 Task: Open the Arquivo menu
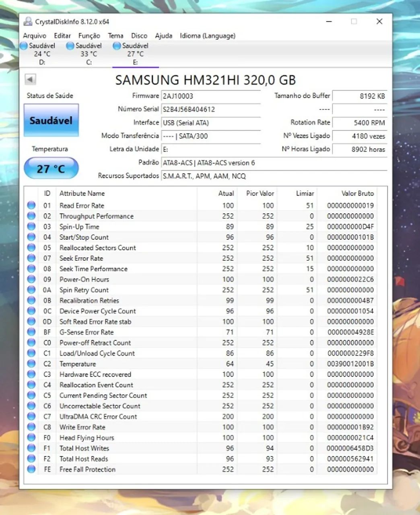pyautogui.click(x=35, y=36)
